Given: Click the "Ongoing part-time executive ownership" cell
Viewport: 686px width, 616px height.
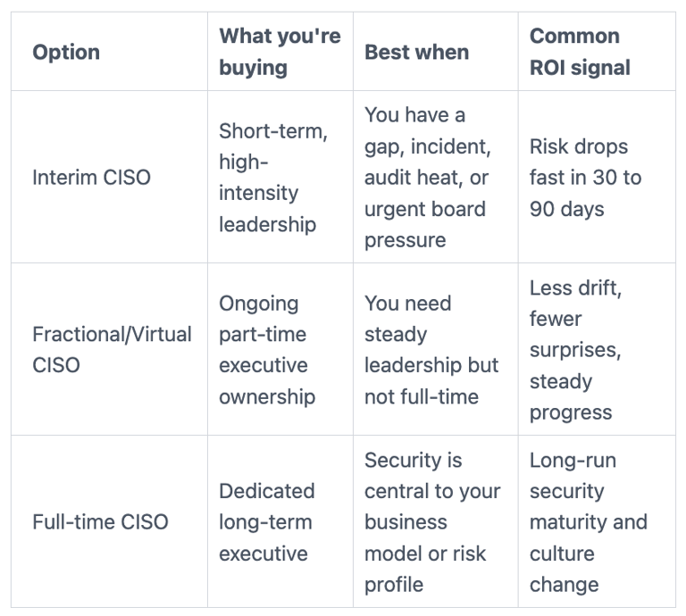Looking at the screenshot, I should pyautogui.click(x=267, y=350).
